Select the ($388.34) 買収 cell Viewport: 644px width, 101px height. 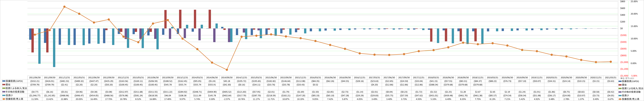point(434,85)
